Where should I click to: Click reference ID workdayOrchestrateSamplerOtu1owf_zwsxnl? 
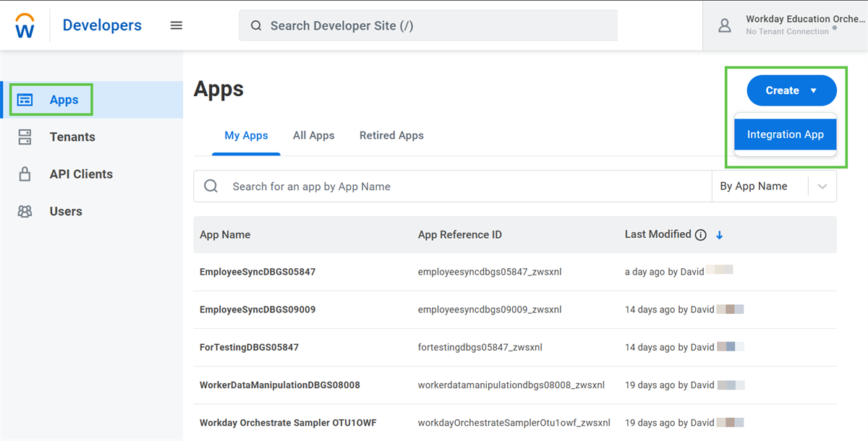click(x=514, y=422)
